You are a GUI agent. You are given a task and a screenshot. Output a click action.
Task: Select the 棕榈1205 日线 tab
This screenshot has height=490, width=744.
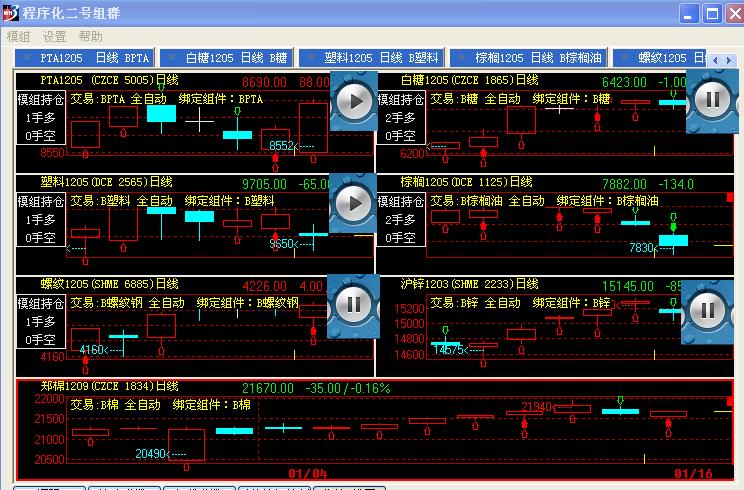click(528, 58)
